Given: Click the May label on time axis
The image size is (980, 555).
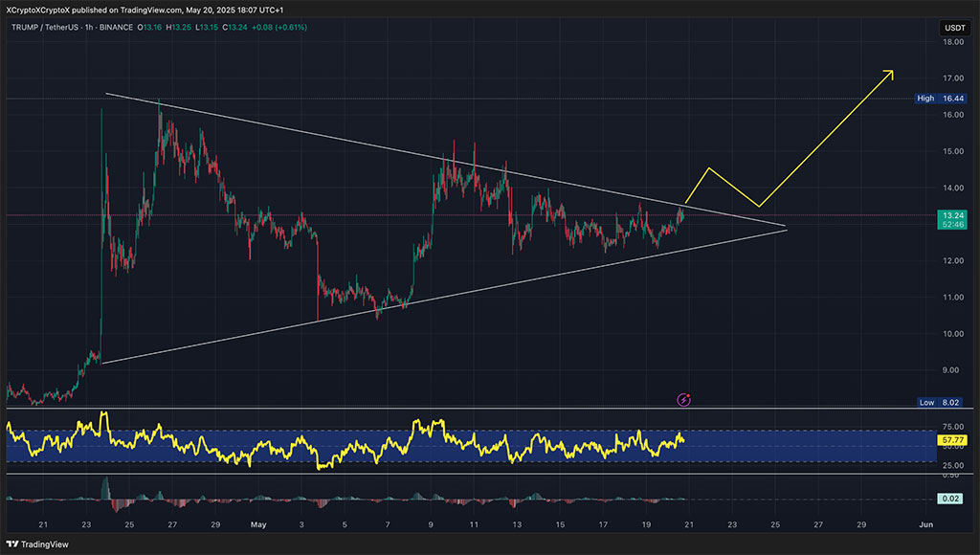Looking at the screenshot, I should [x=258, y=524].
